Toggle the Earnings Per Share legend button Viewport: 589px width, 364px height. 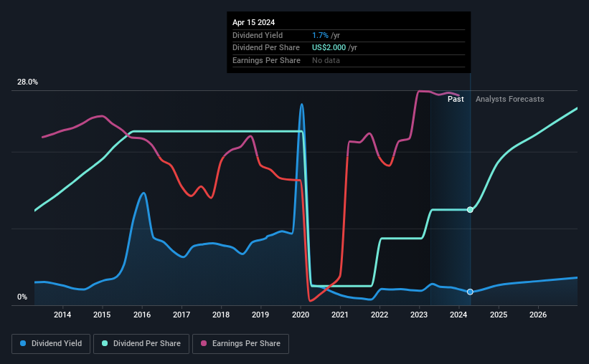[x=240, y=344]
